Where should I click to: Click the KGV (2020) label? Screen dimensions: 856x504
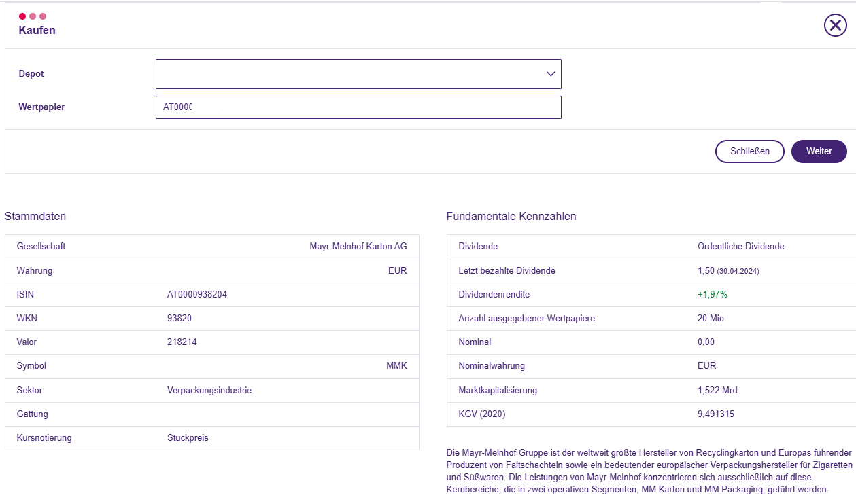482,414
